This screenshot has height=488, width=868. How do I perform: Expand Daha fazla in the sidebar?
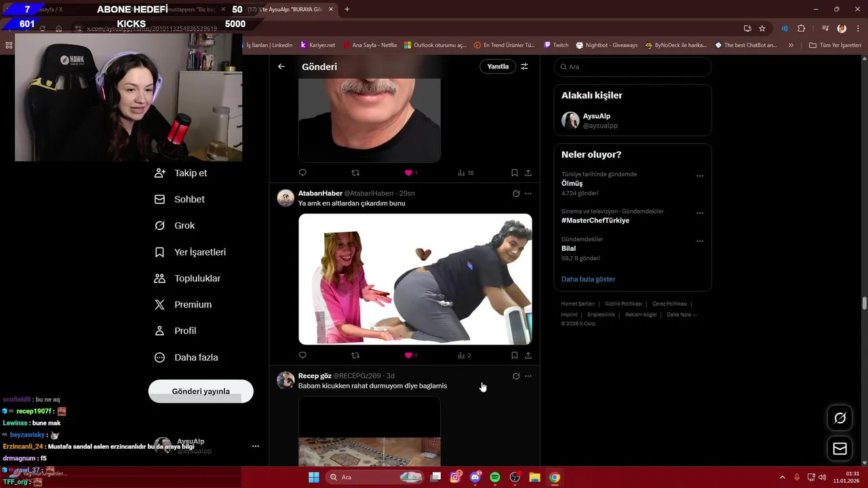tap(186, 357)
